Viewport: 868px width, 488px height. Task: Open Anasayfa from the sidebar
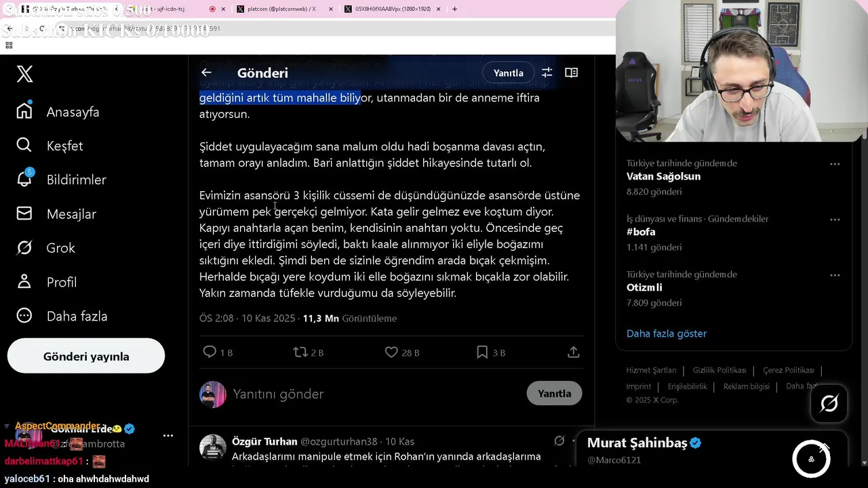58,112
